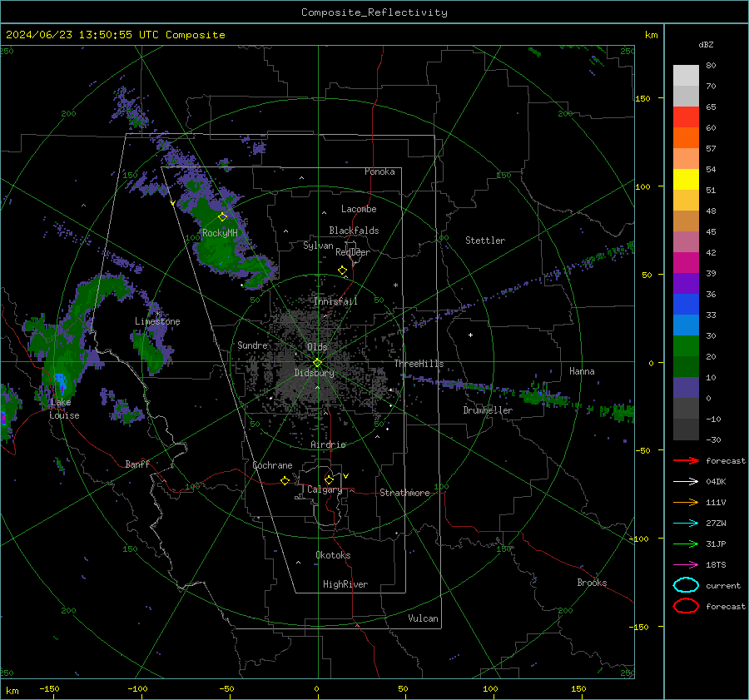Click the Sundre city label
The image size is (749, 700).
coord(253,345)
